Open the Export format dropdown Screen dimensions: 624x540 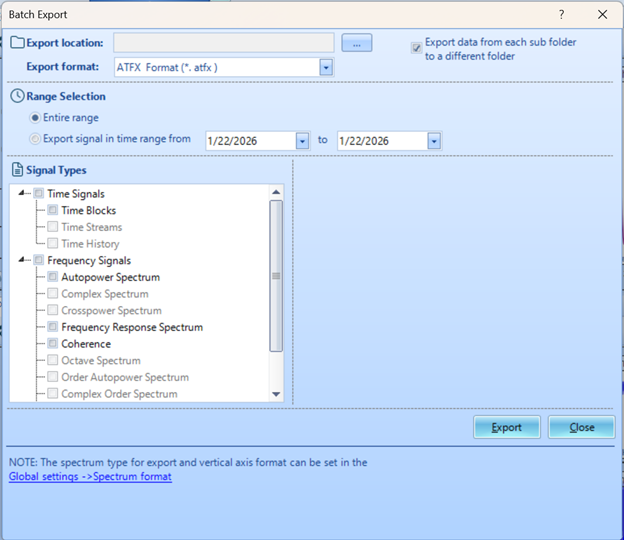[326, 68]
